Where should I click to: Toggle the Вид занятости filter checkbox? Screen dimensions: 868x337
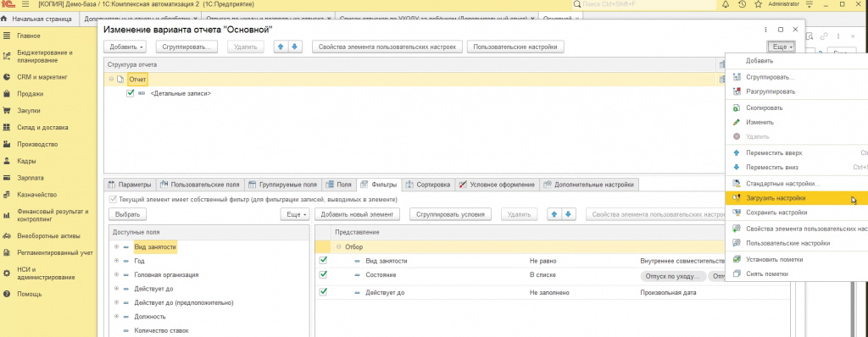point(323,260)
